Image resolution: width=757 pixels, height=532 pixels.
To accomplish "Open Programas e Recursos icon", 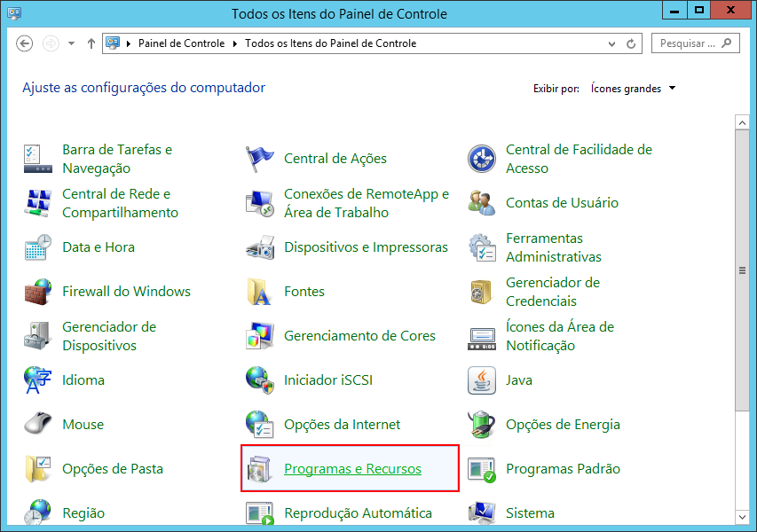I will click(260, 469).
